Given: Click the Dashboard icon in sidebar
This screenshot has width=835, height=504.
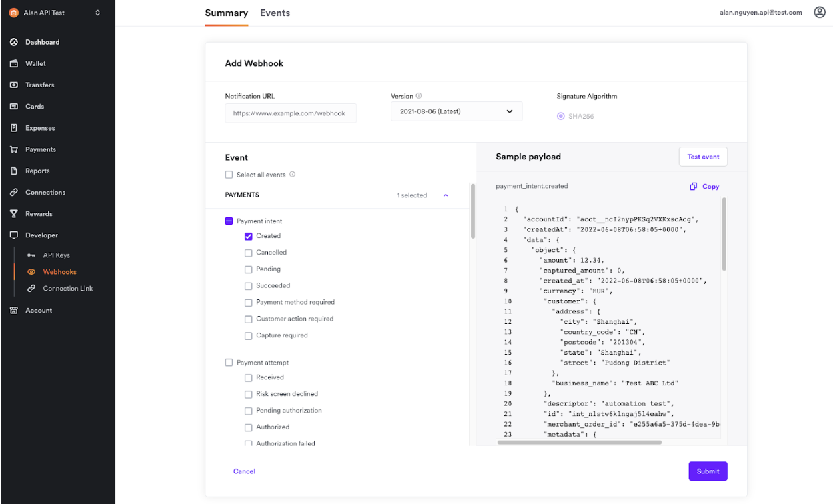Looking at the screenshot, I should (13, 42).
